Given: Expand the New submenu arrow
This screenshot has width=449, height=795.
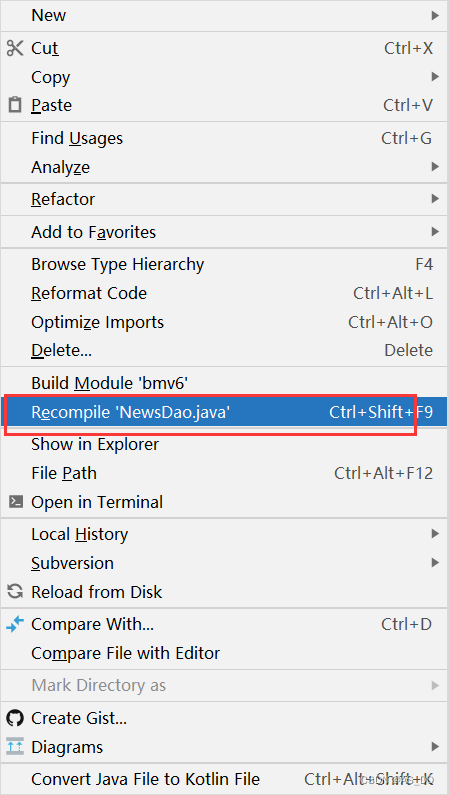Looking at the screenshot, I should tap(435, 15).
